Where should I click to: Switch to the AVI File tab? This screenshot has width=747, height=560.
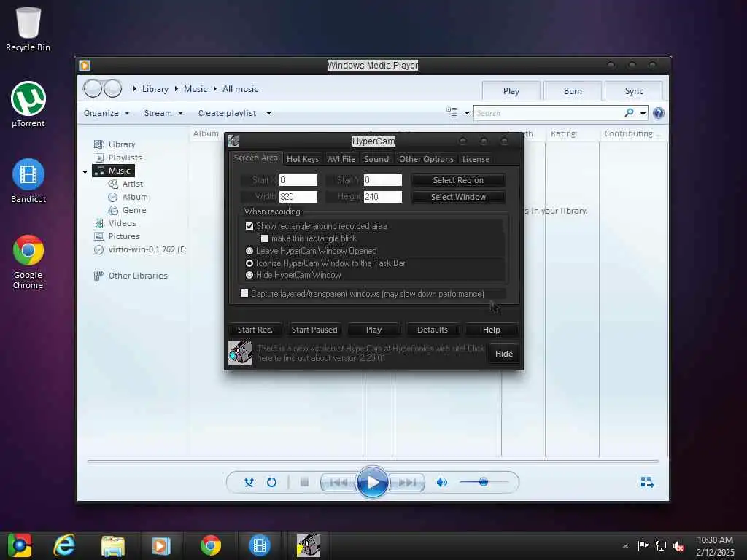coord(341,158)
